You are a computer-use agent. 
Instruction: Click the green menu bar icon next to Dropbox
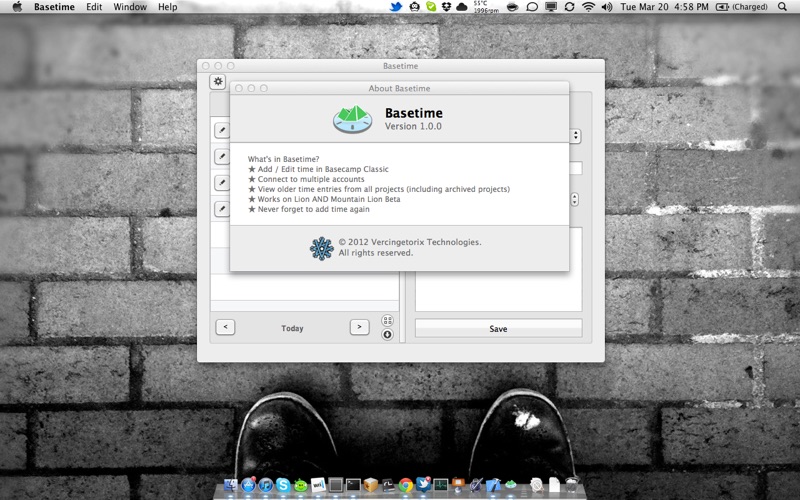click(431, 7)
